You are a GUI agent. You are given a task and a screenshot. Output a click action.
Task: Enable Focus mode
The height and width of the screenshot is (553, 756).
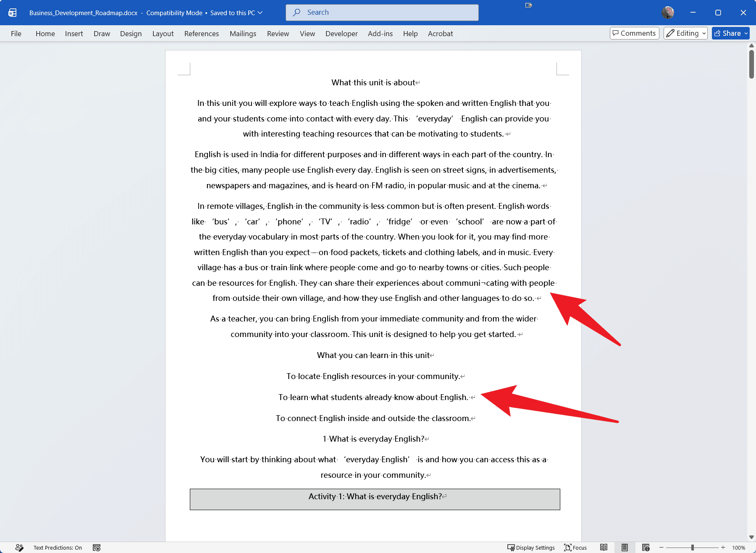tap(575, 548)
